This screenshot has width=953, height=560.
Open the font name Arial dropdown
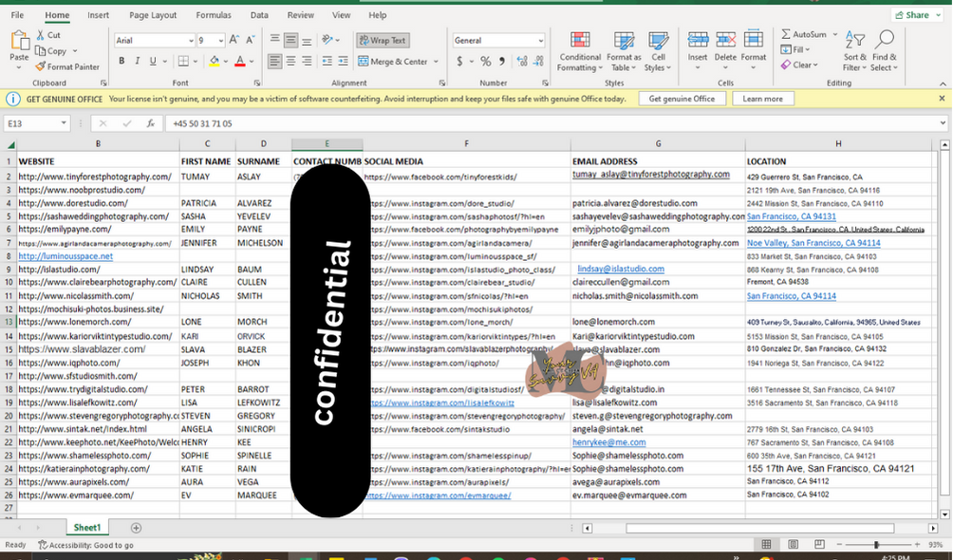point(190,41)
